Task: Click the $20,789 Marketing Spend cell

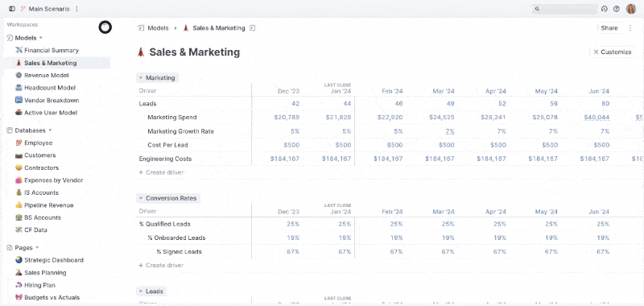Action: coord(287,118)
